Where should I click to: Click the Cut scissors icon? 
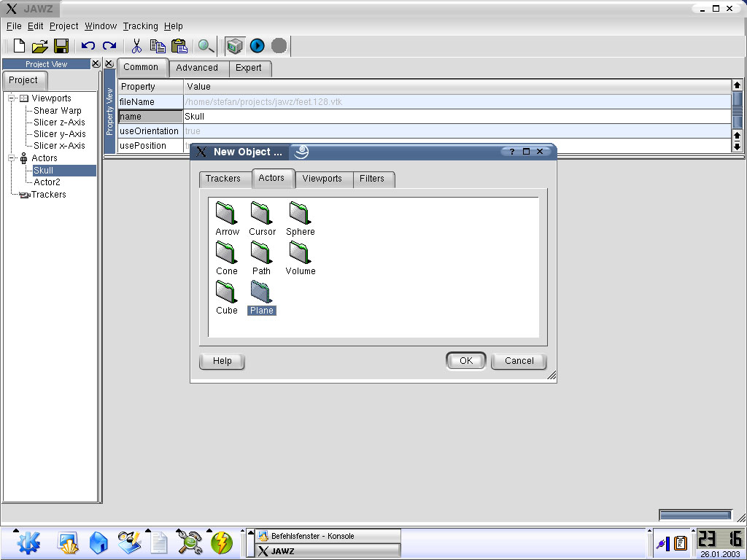coord(136,46)
